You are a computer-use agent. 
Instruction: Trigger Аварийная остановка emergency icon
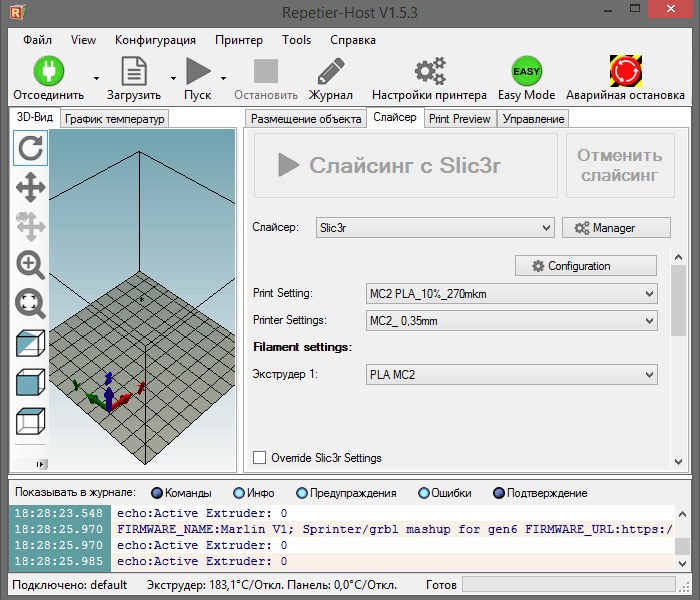tap(625, 71)
